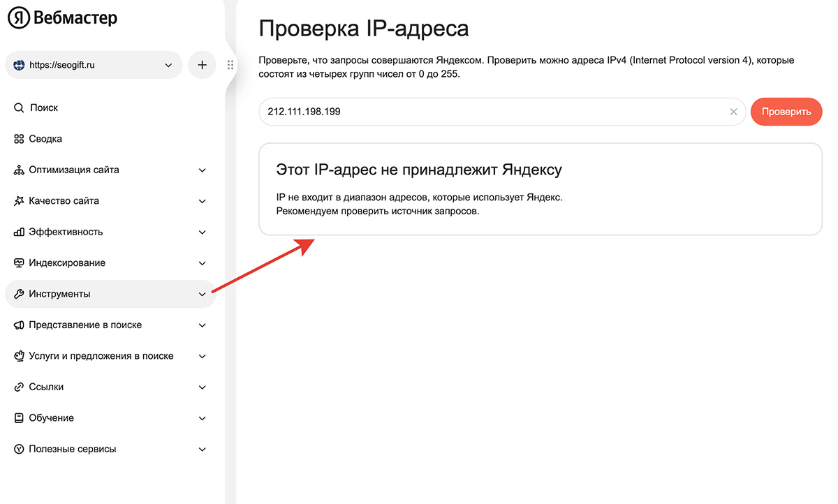838x504 pixels.
Task: Click the plus button to add a site
Action: pyautogui.click(x=202, y=64)
